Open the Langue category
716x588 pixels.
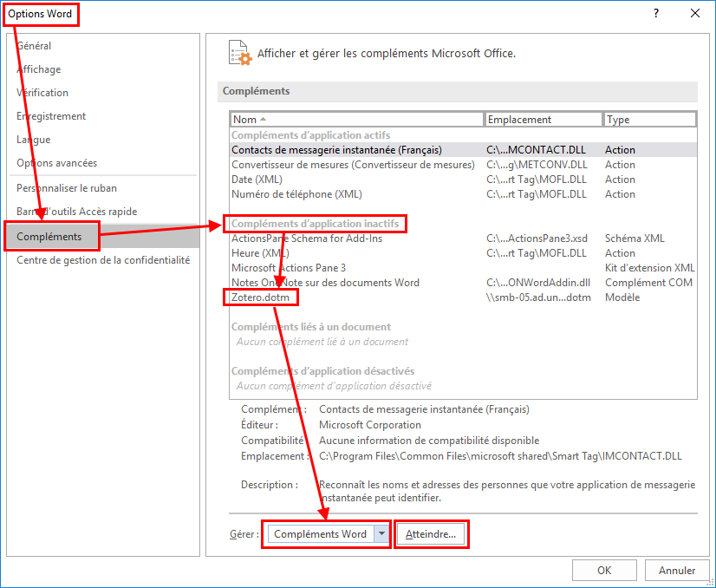34,140
